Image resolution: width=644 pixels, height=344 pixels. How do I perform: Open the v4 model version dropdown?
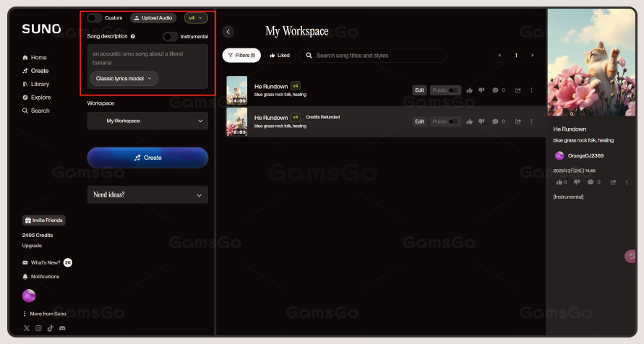pyautogui.click(x=196, y=17)
